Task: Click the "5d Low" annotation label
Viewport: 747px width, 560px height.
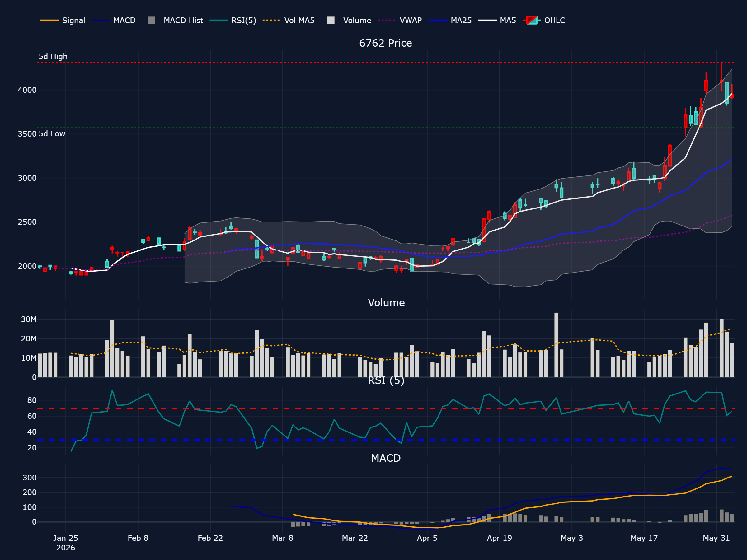Action: (52, 134)
